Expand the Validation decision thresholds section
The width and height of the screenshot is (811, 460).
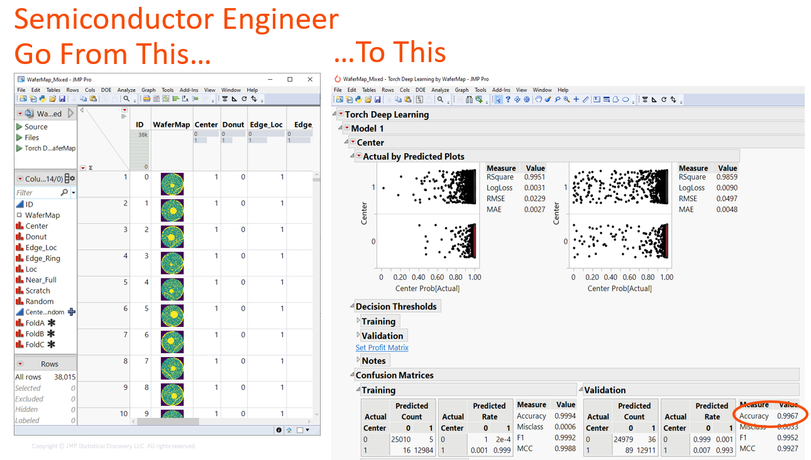click(358, 335)
